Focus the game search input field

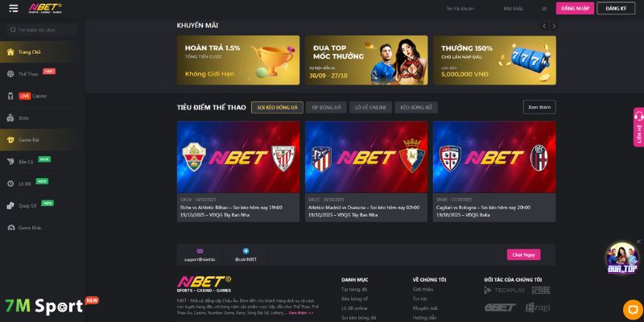tap(42, 30)
